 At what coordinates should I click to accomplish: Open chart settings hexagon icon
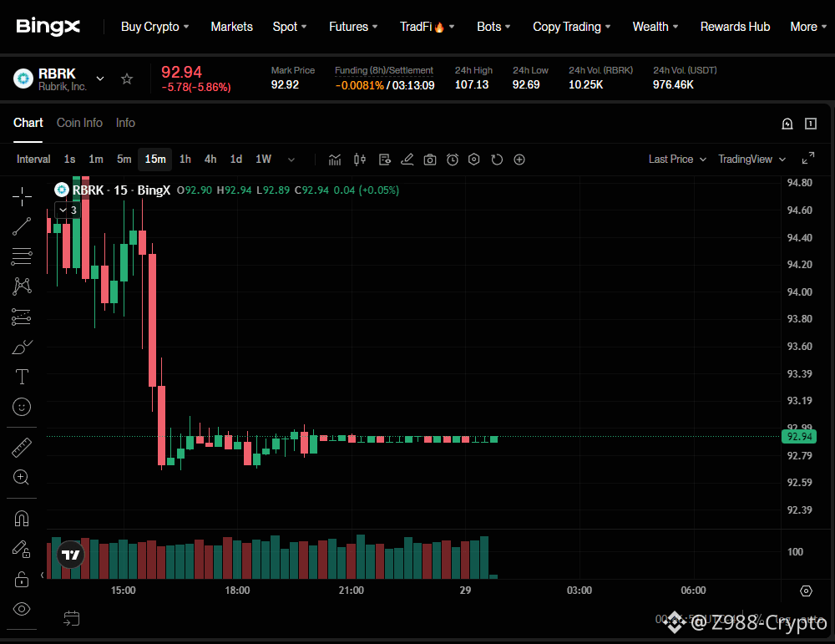474,160
